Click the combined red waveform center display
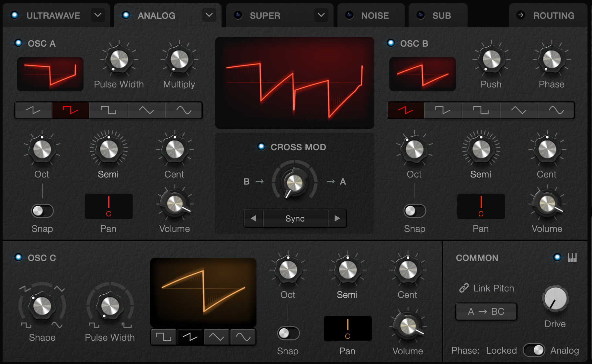 pyautogui.click(x=295, y=83)
